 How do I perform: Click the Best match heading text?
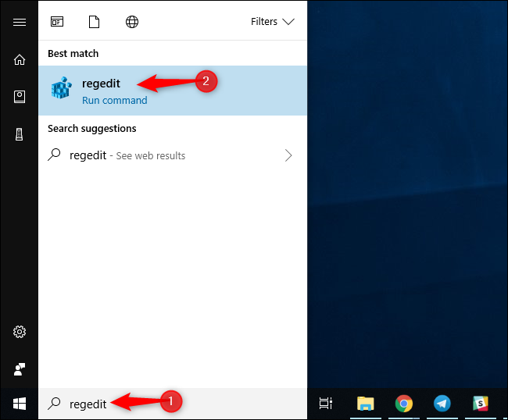tap(73, 53)
